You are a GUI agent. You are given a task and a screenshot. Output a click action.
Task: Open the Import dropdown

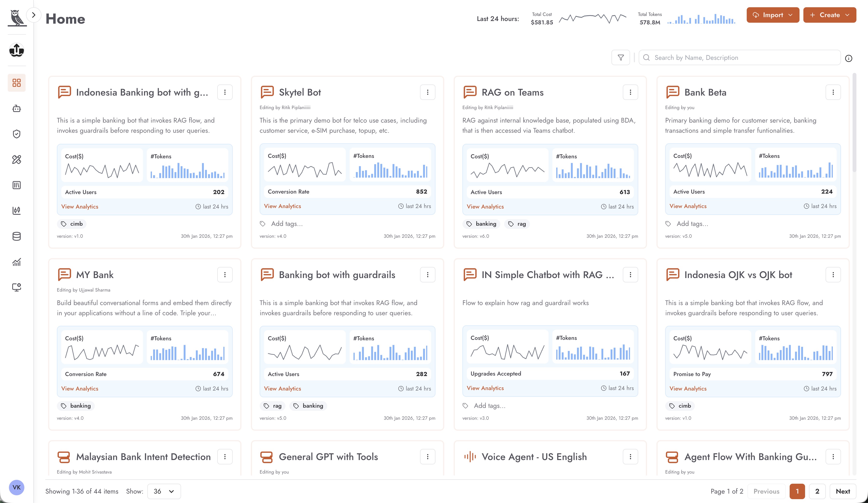pyautogui.click(x=773, y=15)
